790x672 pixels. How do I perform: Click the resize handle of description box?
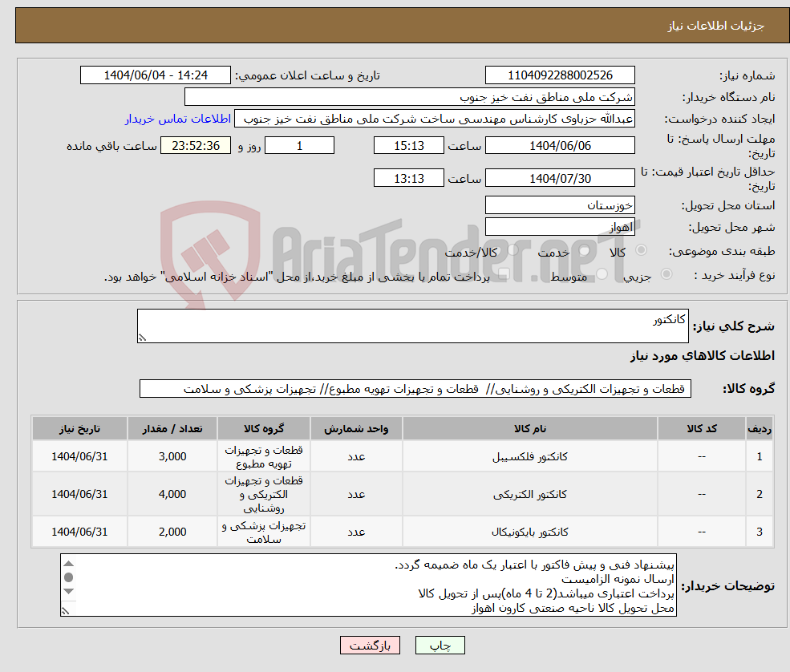point(142,338)
